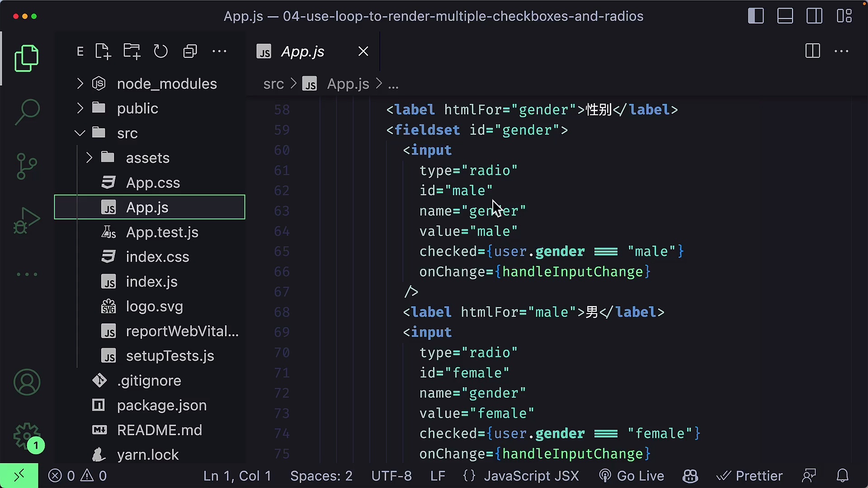The height and width of the screenshot is (488, 868).
Task: Open the Source Control view
Action: tap(27, 166)
